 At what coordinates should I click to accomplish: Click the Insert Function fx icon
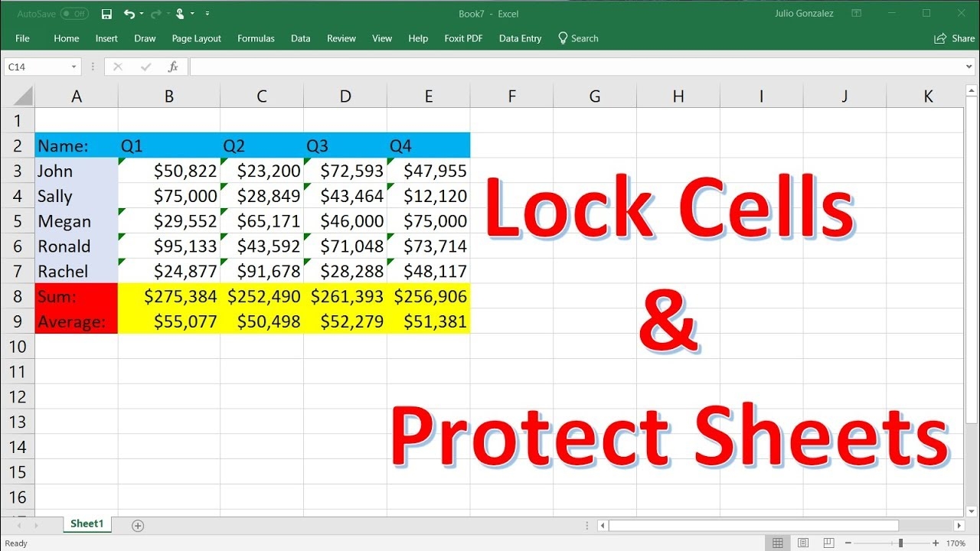click(173, 66)
